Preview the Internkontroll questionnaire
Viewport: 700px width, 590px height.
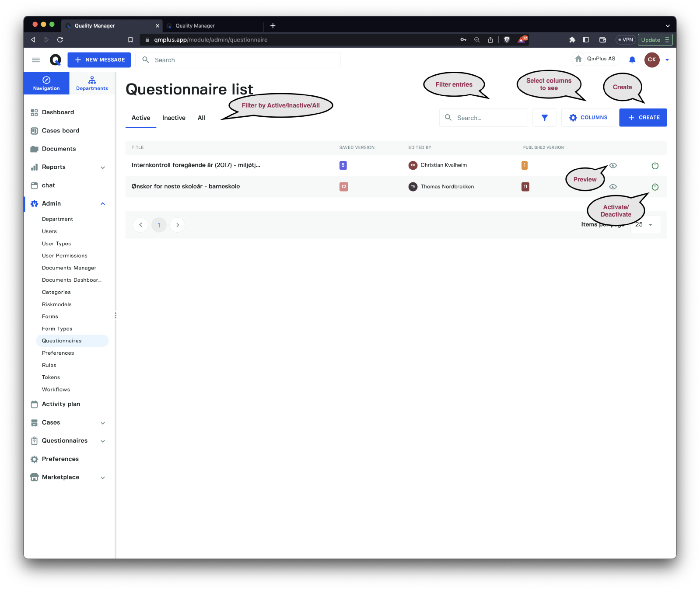[613, 165]
